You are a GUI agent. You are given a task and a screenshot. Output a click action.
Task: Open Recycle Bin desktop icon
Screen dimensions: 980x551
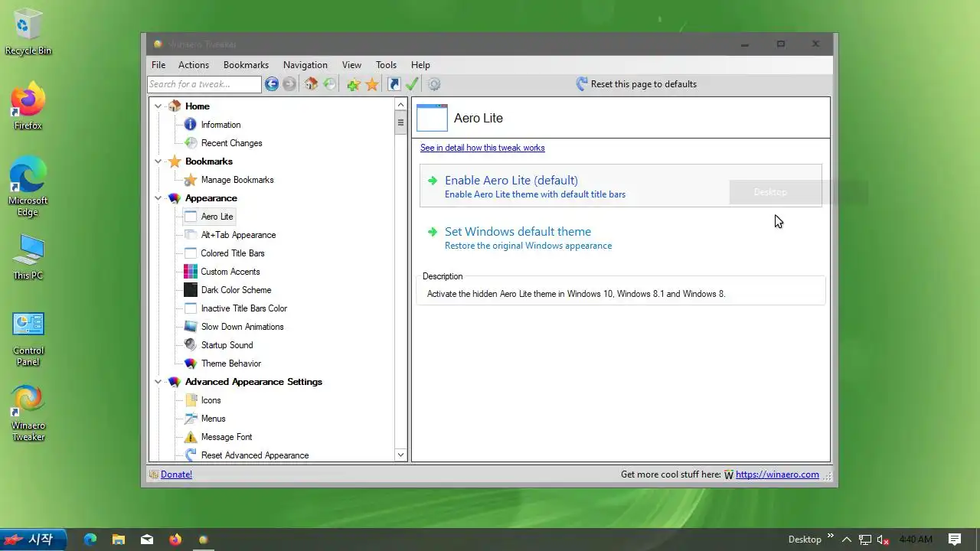[28, 33]
